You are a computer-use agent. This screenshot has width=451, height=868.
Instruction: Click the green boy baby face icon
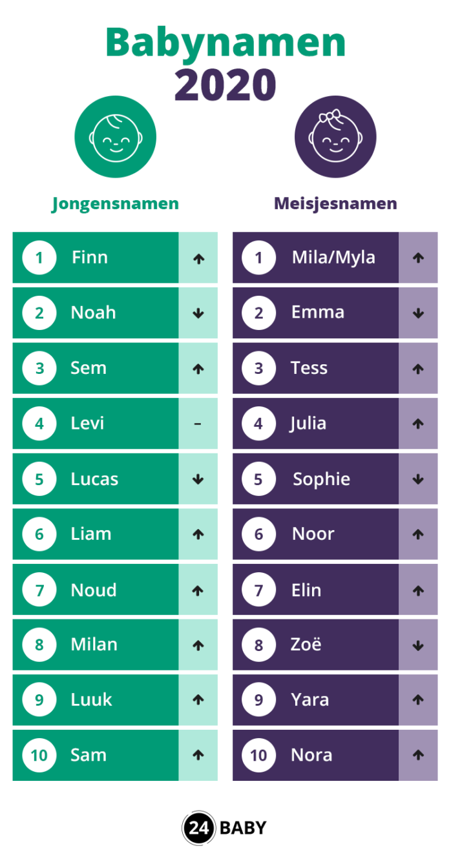[x=115, y=138]
